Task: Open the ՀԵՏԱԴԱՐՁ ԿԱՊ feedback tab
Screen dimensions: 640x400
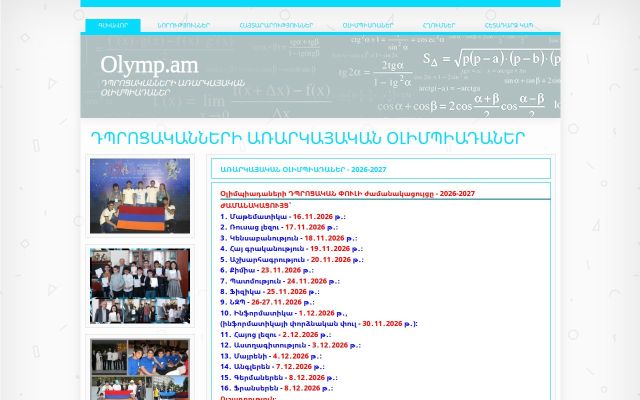Action: (509, 25)
